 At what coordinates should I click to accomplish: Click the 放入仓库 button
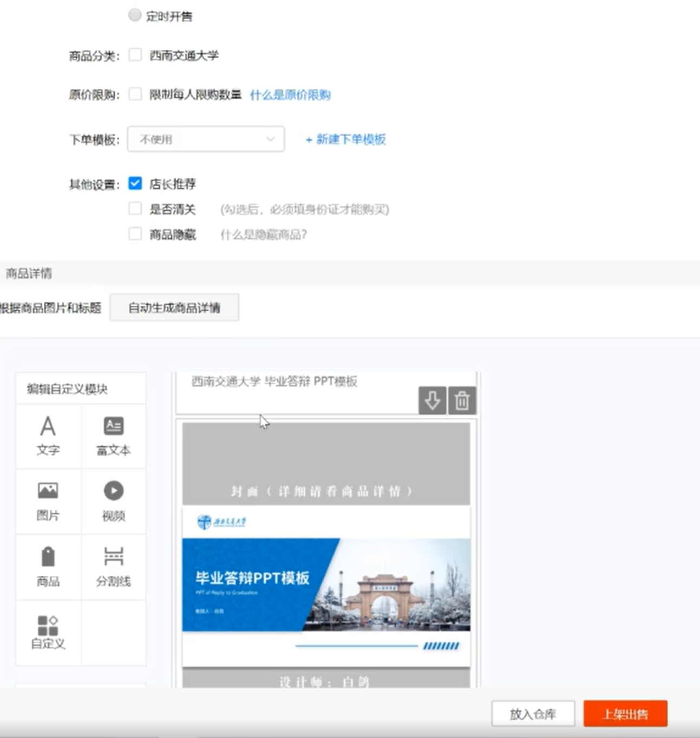pos(533,714)
